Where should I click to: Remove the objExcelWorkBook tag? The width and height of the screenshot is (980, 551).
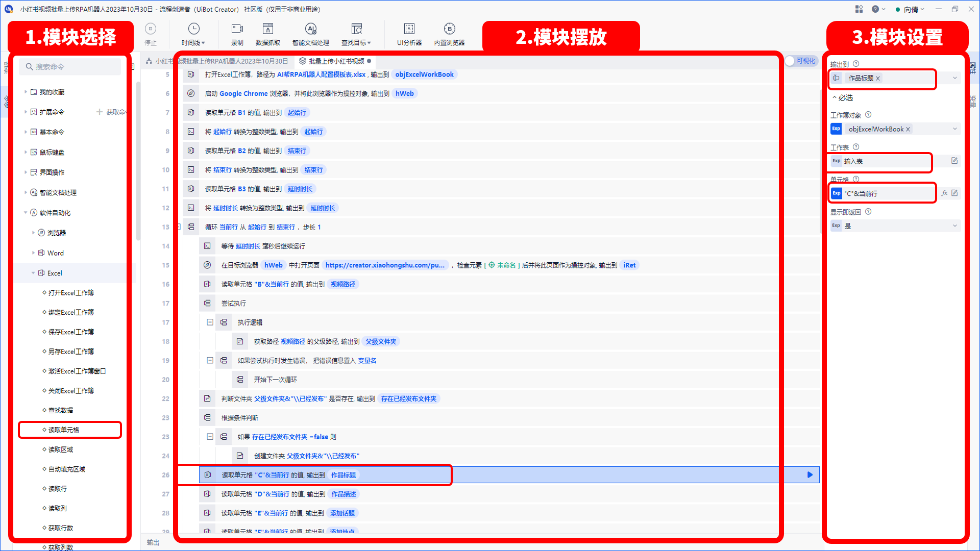point(908,129)
